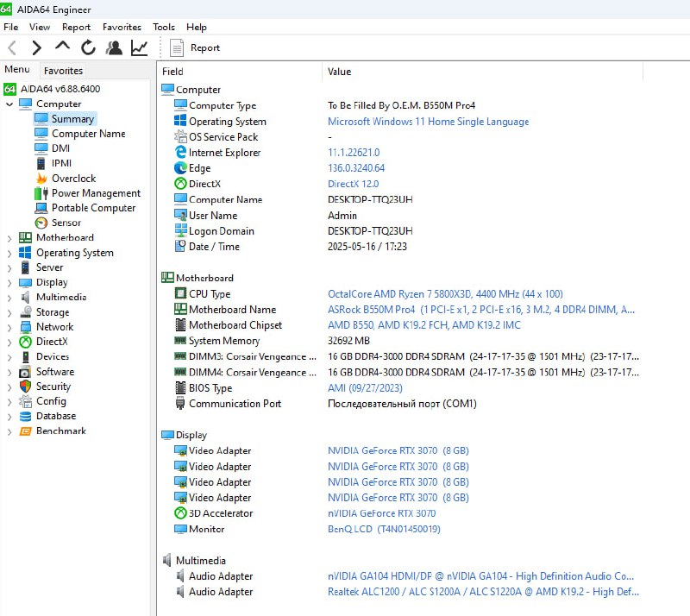Select the Date / Time row
This screenshot has width=690, height=616.
(400, 247)
